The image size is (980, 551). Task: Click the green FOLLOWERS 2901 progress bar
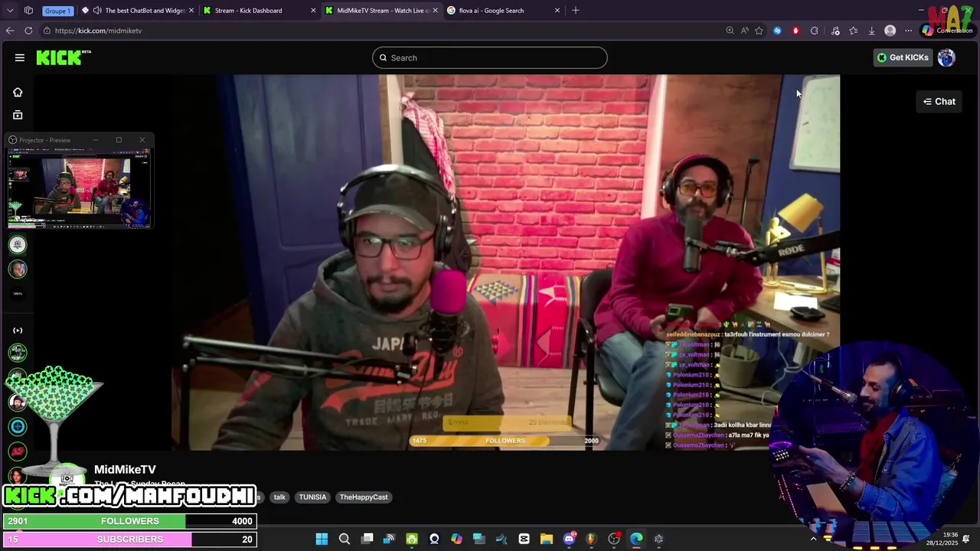129,521
